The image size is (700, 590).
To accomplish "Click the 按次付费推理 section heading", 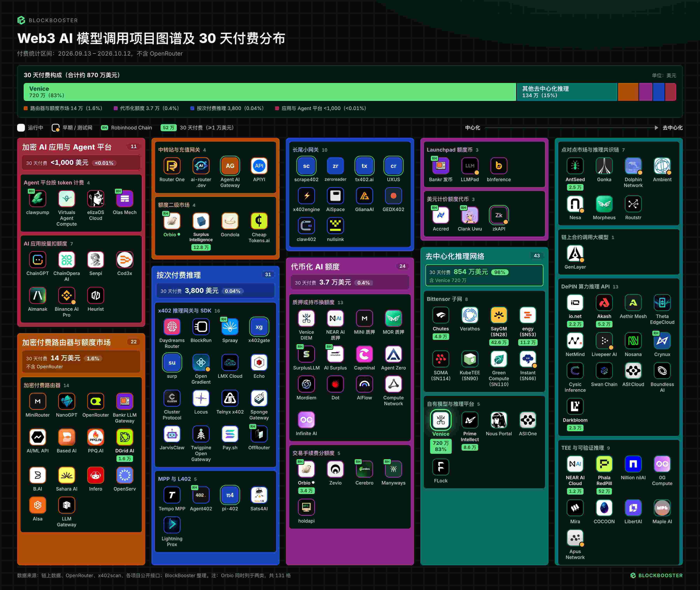I will [179, 275].
